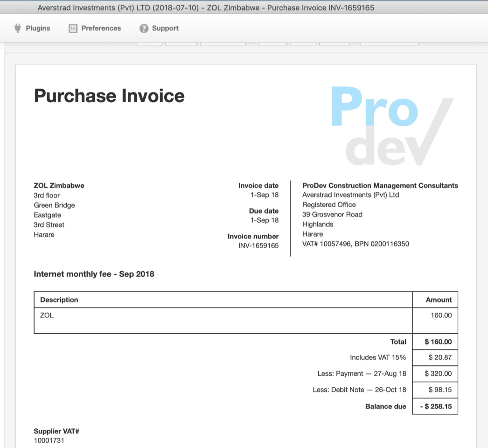This screenshot has width=488, height=448.
Task: Click Internet monthly fee - Sep 2018 title
Action: tap(94, 274)
